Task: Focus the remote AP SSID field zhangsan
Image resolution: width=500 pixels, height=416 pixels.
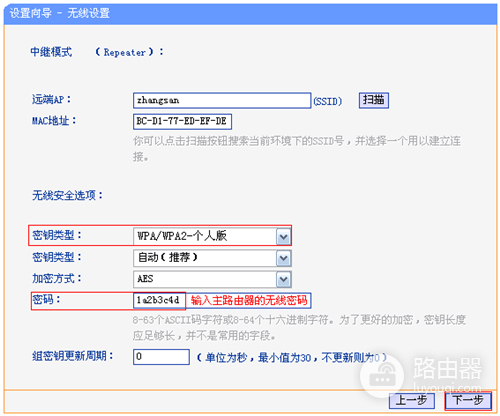Action: (222, 100)
